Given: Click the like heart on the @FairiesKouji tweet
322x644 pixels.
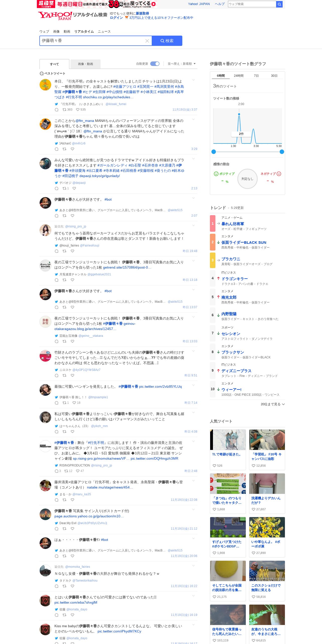Looking at the screenshot, I should pyautogui.click(x=72, y=251).
